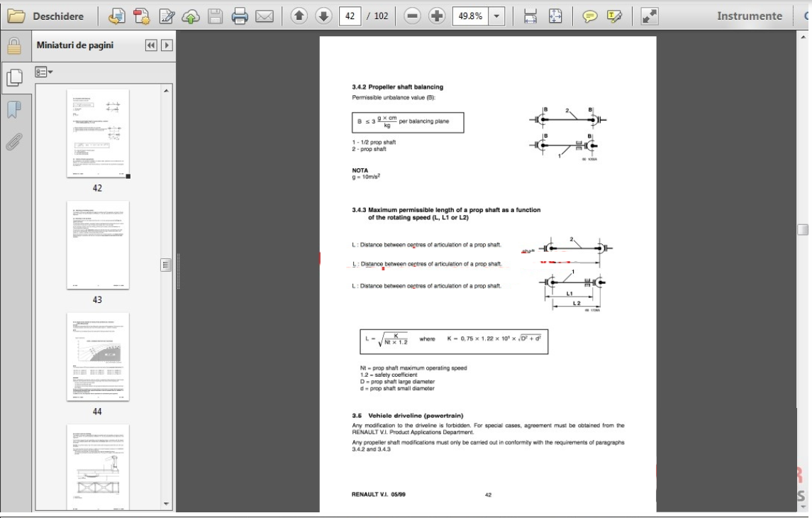Image resolution: width=812 pixels, height=518 pixels.
Task: Click the heading '3.4.2 Propeller shaft balancing'
Action: [397, 87]
